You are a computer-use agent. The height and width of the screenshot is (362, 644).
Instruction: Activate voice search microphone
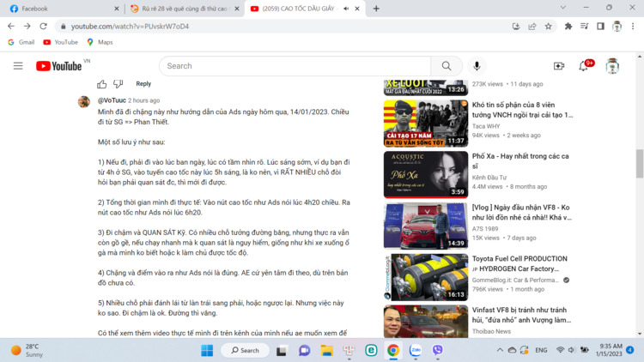click(477, 66)
